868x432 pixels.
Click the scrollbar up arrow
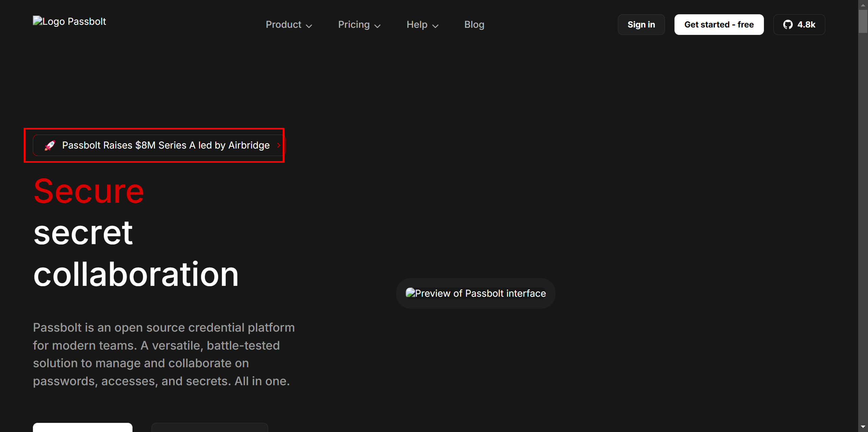tap(863, 5)
